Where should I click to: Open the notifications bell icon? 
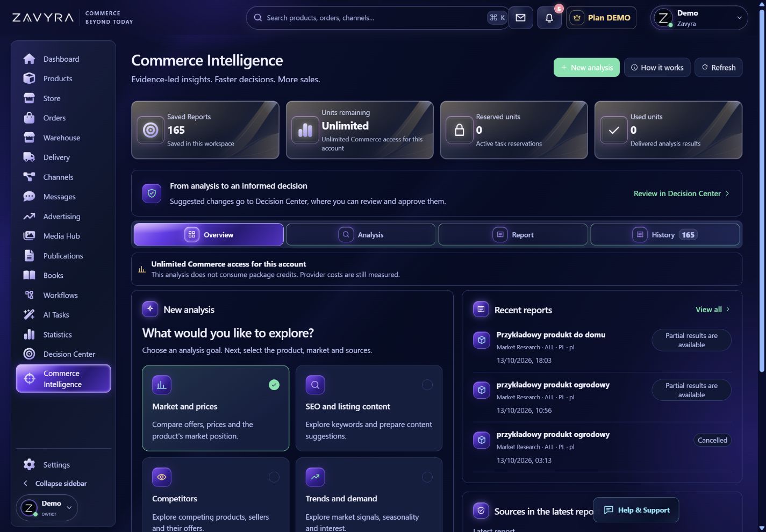tap(549, 18)
